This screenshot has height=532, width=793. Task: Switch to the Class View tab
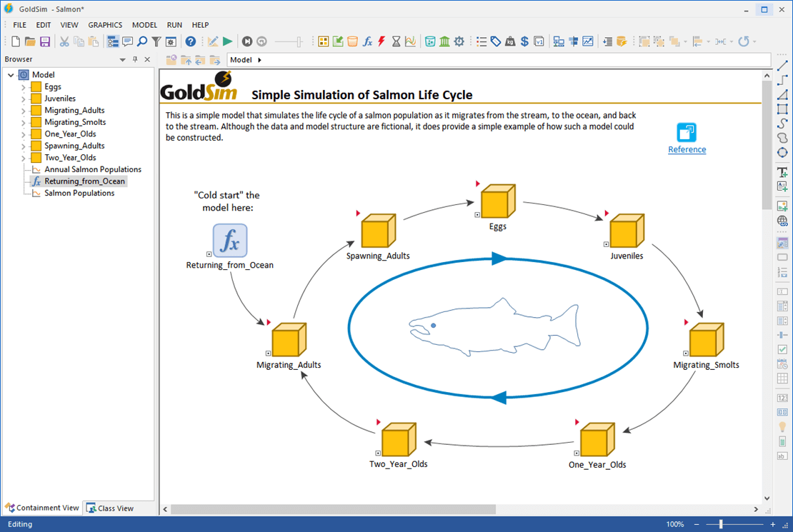click(x=110, y=508)
